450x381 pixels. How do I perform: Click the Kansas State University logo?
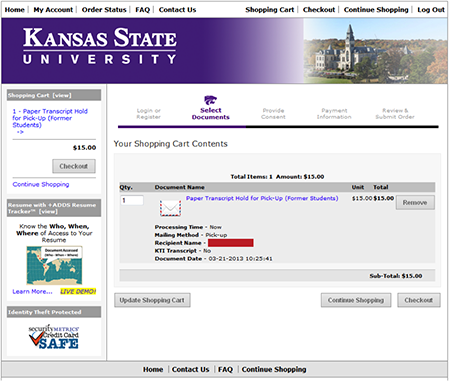click(100, 46)
